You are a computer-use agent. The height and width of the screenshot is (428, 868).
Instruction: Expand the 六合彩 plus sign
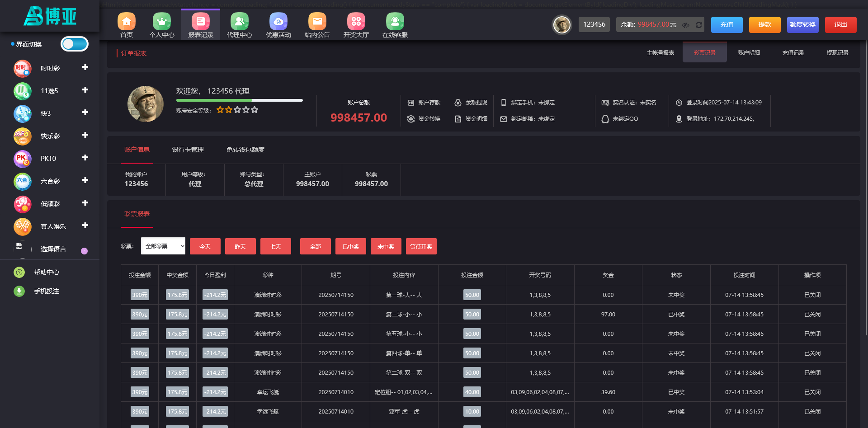pos(85,180)
